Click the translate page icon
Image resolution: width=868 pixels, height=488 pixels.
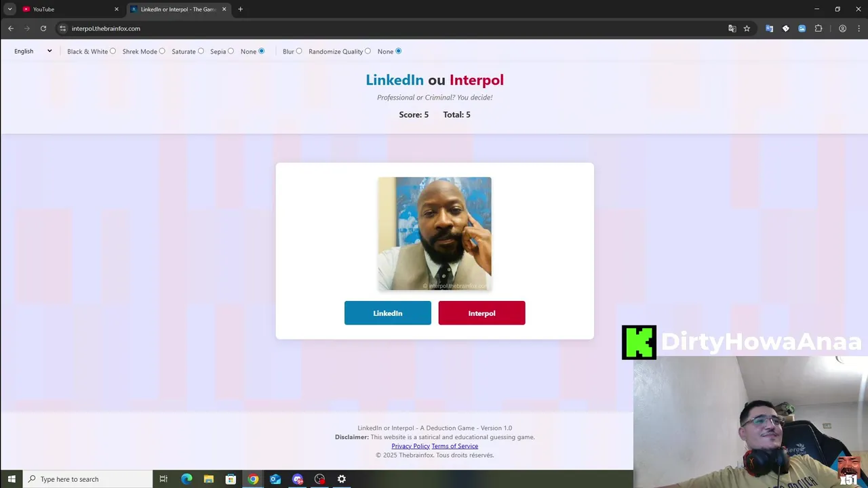[x=732, y=28]
